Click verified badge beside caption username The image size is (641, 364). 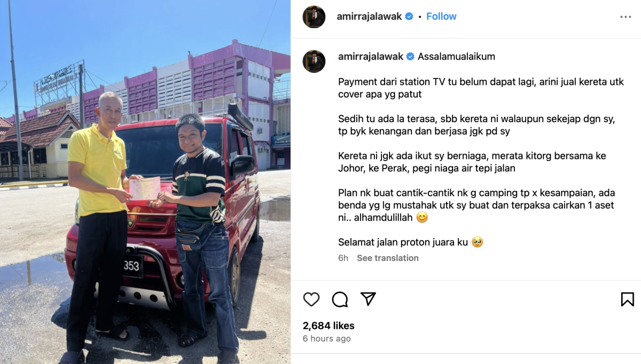pyautogui.click(x=410, y=57)
